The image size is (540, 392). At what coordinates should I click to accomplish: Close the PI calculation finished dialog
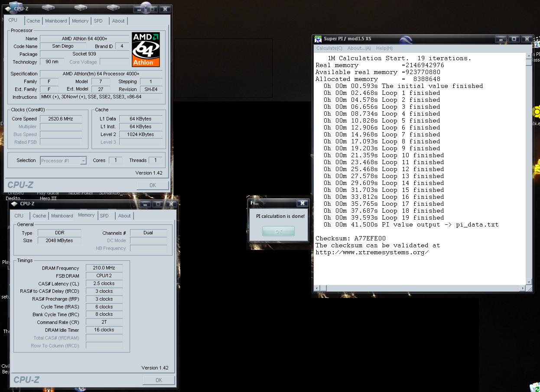coord(303,203)
